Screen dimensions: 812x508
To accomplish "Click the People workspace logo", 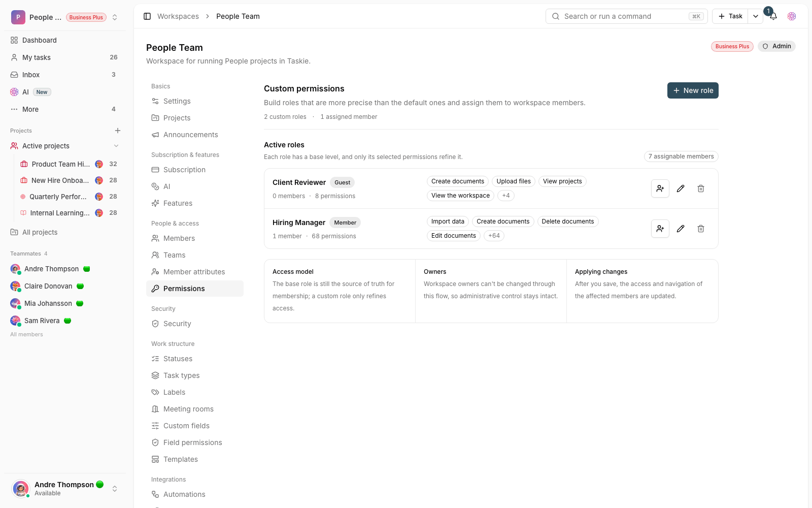I will 18,17.
